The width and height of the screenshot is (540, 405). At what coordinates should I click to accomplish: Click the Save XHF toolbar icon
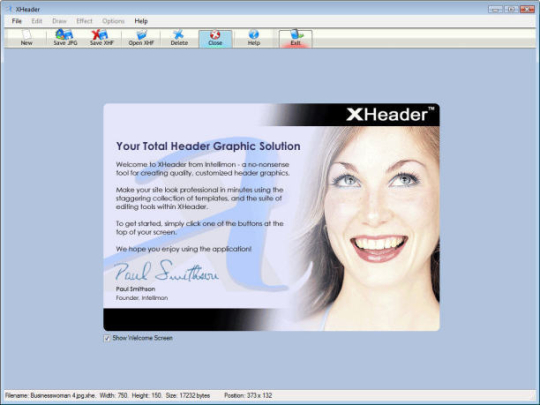coord(101,38)
